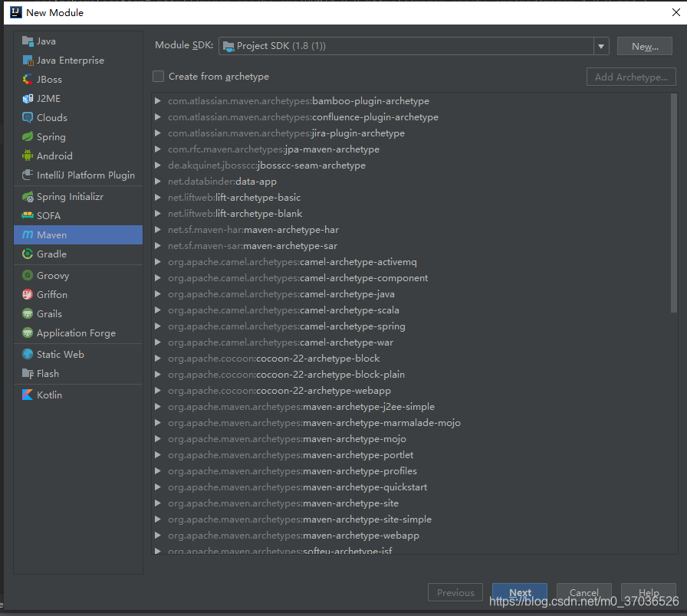The height and width of the screenshot is (616, 687).
Task: Click the Application Forge icon
Action: click(28, 333)
